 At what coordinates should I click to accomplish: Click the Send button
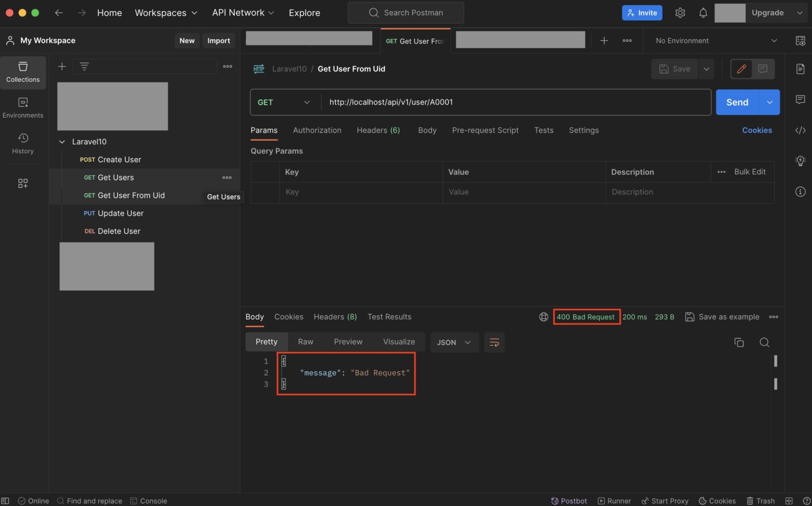pyautogui.click(x=736, y=102)
